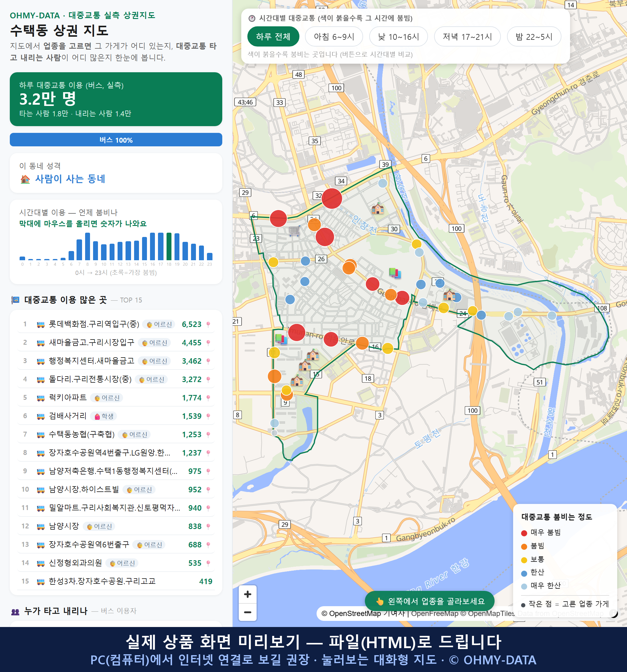Click the 남양시장 stop name in row 12
This screenshot has height=672, width=627.
[64, 526]
